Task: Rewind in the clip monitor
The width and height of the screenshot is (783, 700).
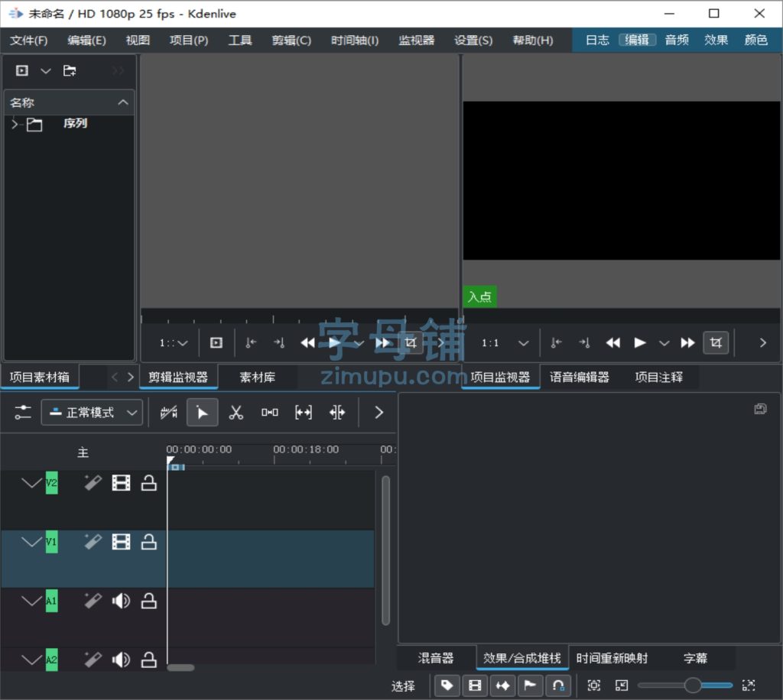Action: (x=307, y=343)
